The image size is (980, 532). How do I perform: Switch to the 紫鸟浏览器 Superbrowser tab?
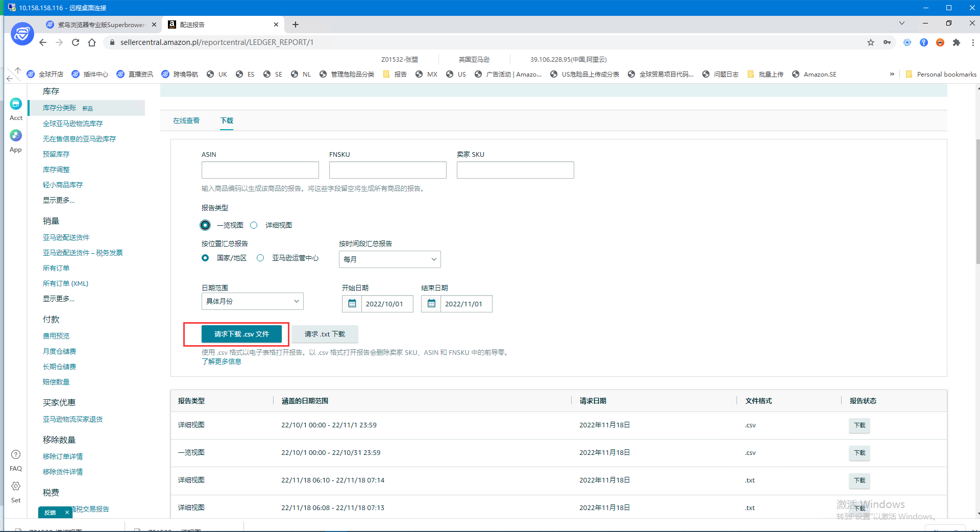click(101, 25)
